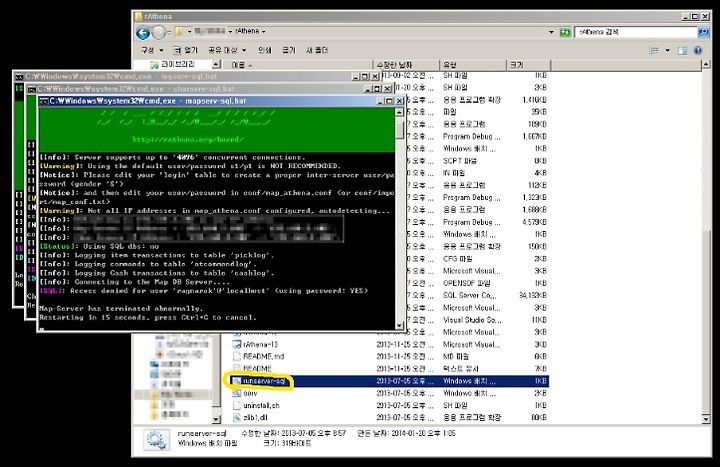Screen dimensions: 720x467
Task: Click the Forward arrow in rAthena Explorer
Action: coord(159,33)
